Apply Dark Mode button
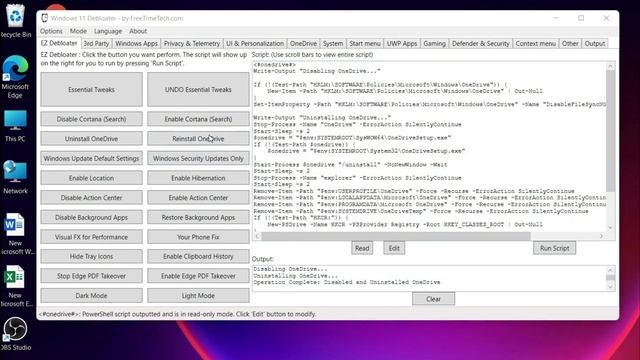This screenshot has height=360, width=640. pyautogui.click(x=91, y=296)
